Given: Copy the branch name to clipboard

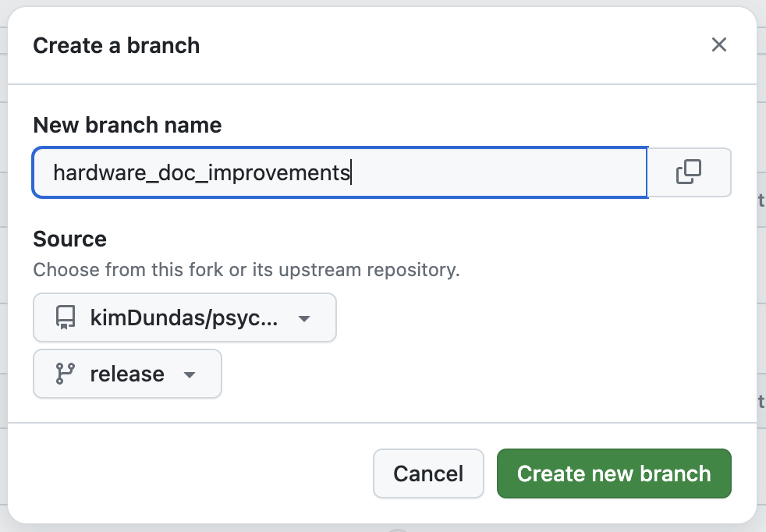Looking at the screenshot, I should point(689,172).
